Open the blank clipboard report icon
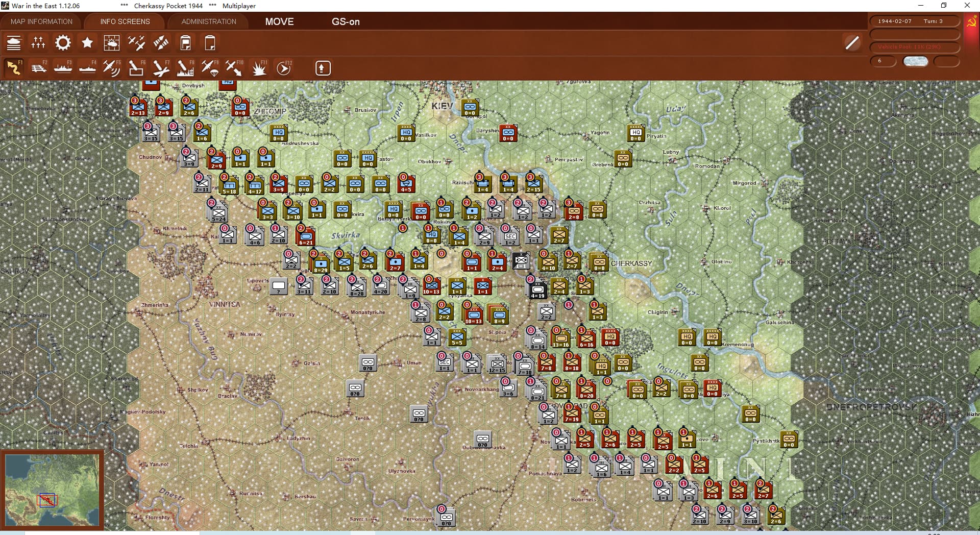The width and height of the screenshot is (980, 535). (210, 43)
